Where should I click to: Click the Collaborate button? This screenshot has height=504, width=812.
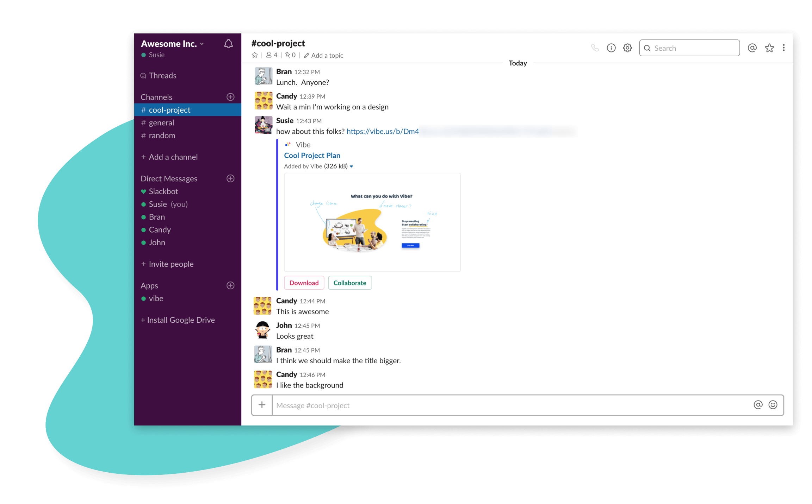click(x=349, y=283)
